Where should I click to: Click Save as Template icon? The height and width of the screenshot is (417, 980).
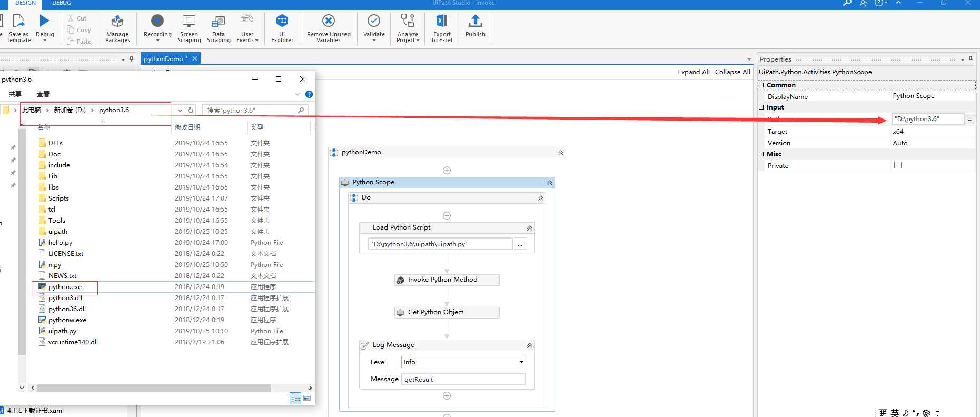(x=18, y=21)
